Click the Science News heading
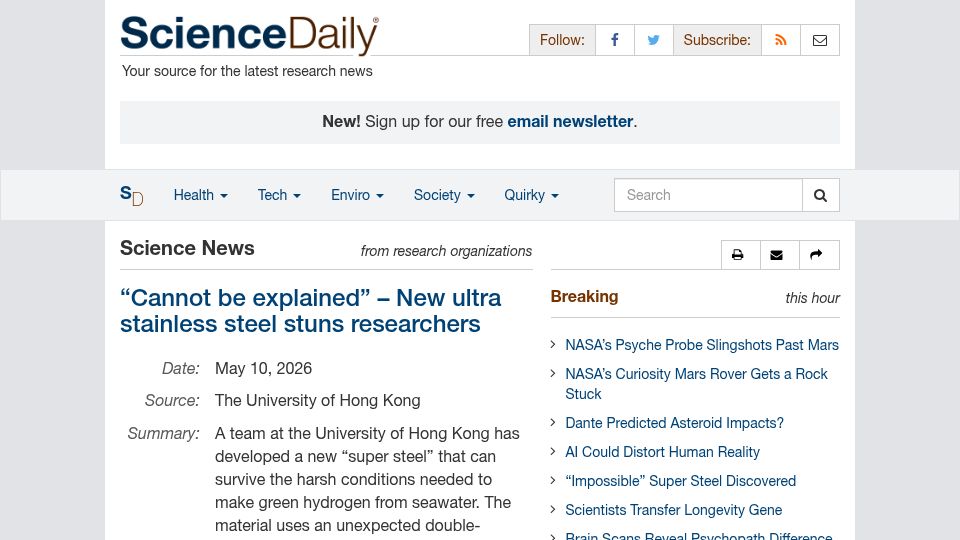Screen dimensions: 960x540 pyautogui.click(x=187, y=249)
